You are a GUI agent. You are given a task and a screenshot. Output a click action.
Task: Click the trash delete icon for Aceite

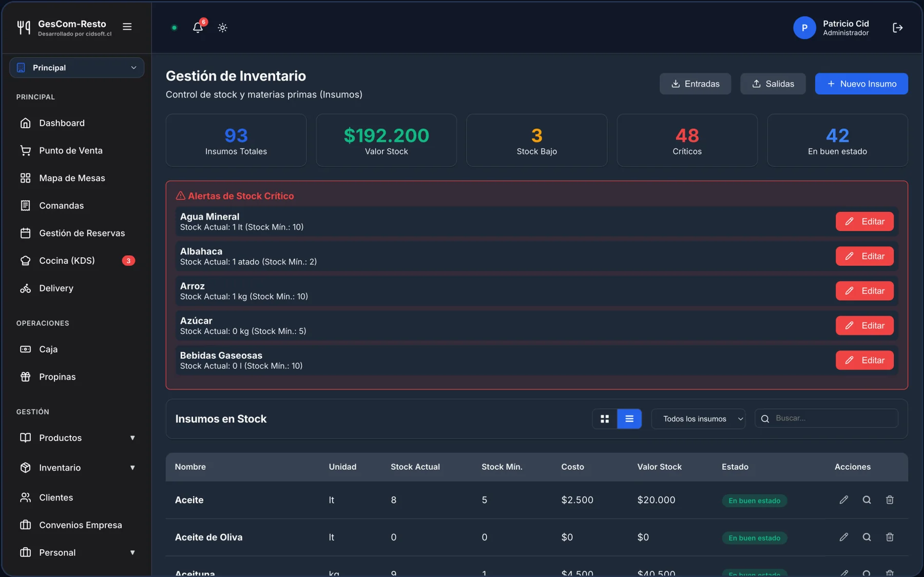890,499
